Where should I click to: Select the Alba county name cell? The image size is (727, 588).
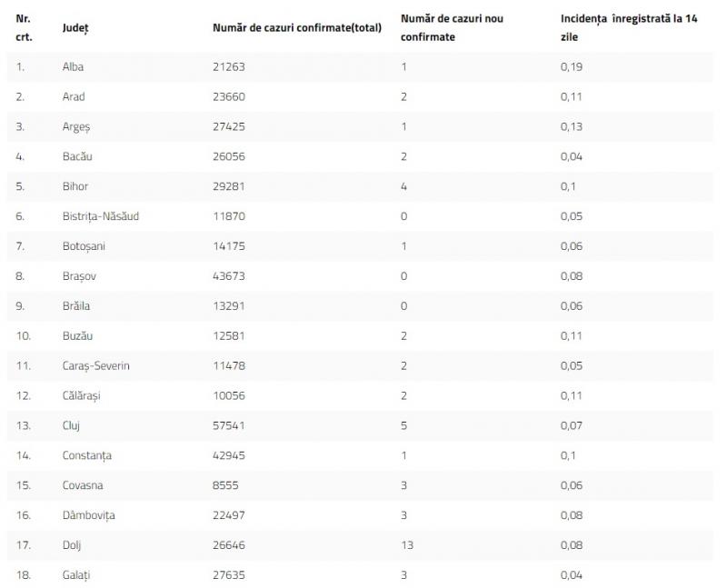(x=74, y=66)
